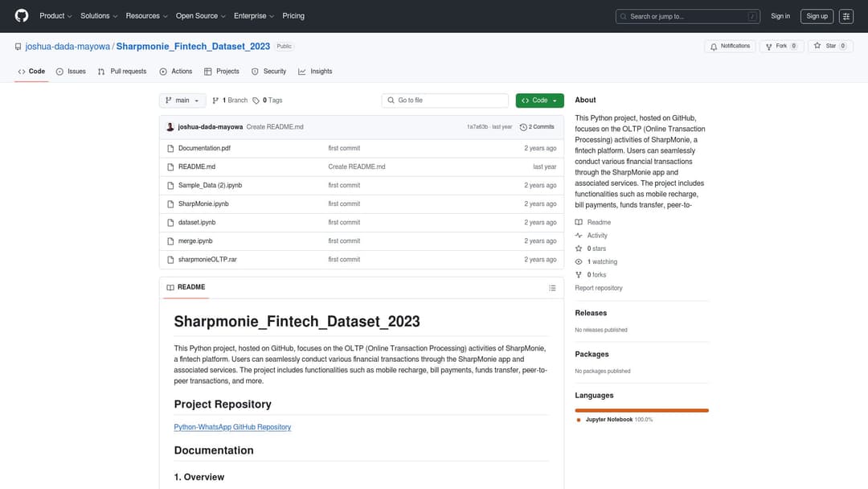Click Report repository link
The image size is (868, 489).
click(599, 288)
